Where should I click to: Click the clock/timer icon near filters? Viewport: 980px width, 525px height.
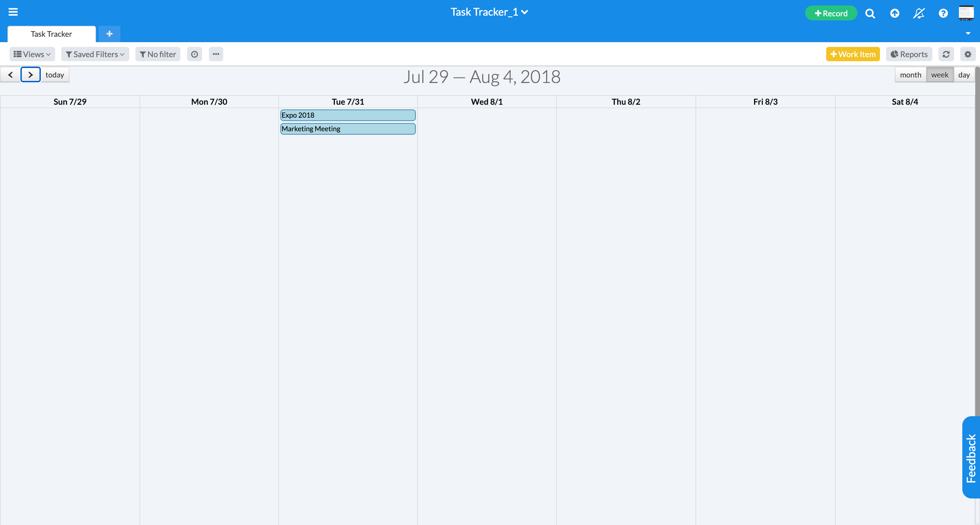194,54
